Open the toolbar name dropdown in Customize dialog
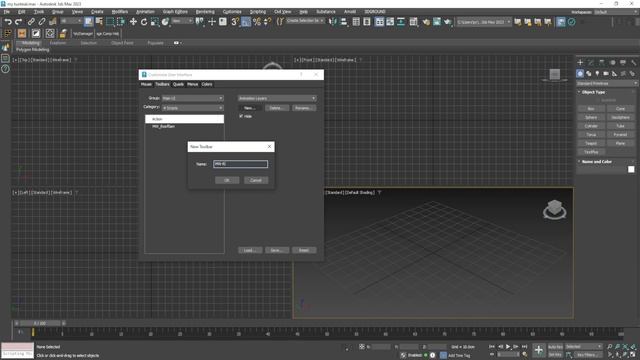This screenshot has height=360, width=640. click(x=277, y=98)
